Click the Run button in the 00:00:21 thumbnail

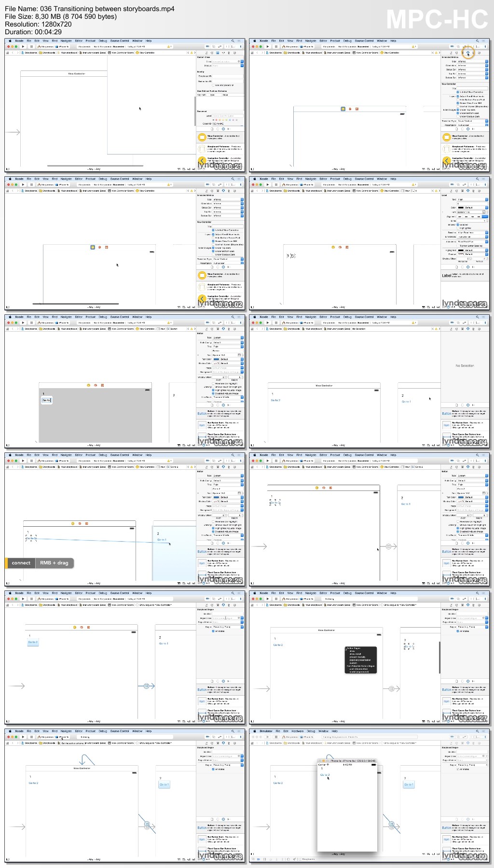click(23, 47)
